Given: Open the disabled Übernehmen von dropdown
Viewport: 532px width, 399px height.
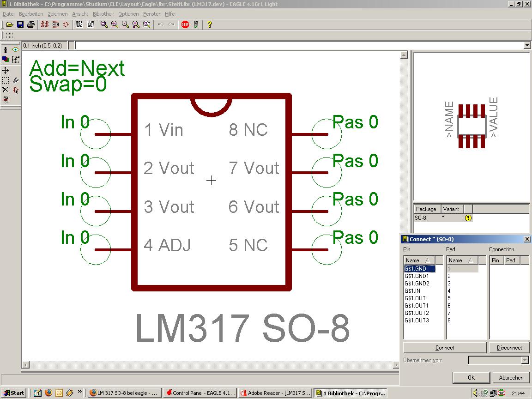Looking at the screenshot, I should click(498, 360).
